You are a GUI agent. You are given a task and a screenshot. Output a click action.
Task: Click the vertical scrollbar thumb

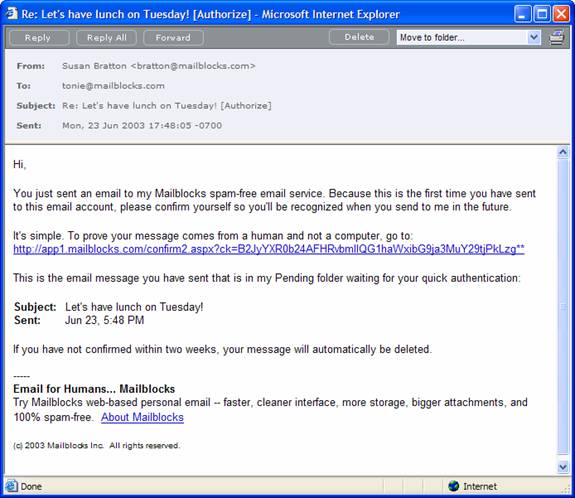[x=563, y=307]
